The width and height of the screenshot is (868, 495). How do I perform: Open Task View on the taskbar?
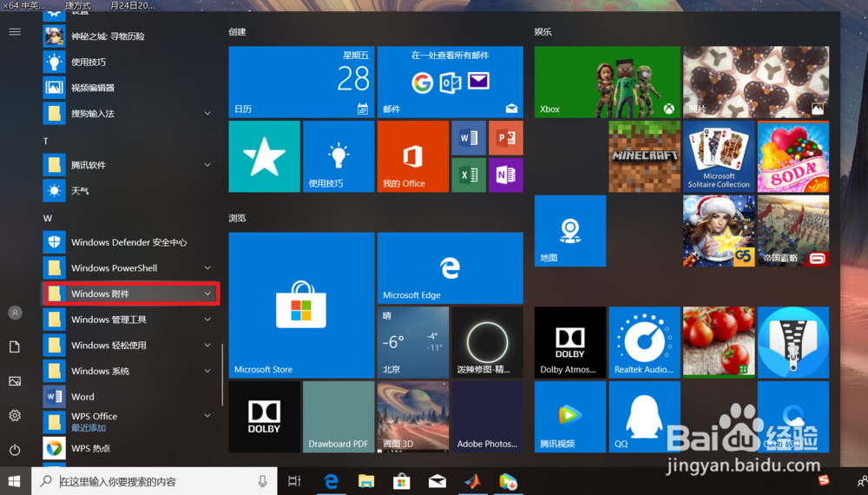coord(294,481)
